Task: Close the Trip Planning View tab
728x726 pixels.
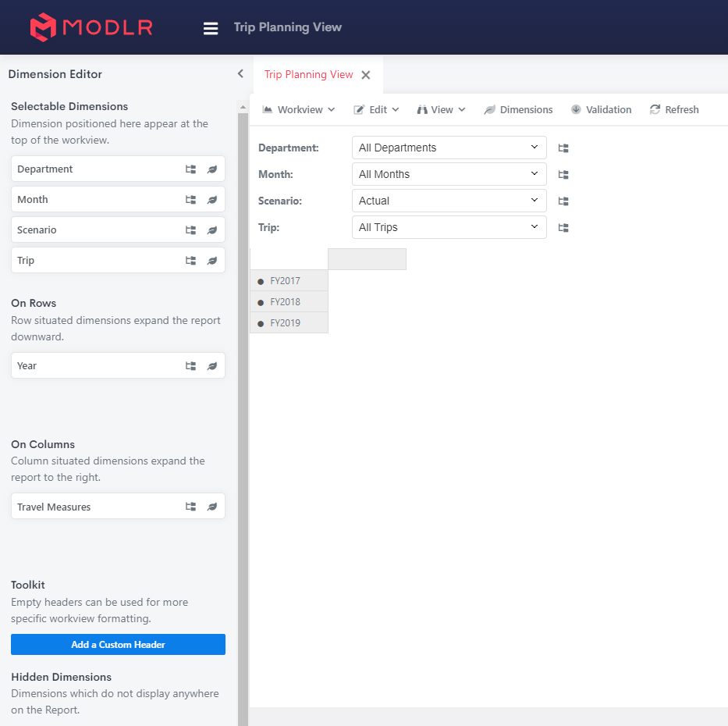Action: [x=366, y=76]
